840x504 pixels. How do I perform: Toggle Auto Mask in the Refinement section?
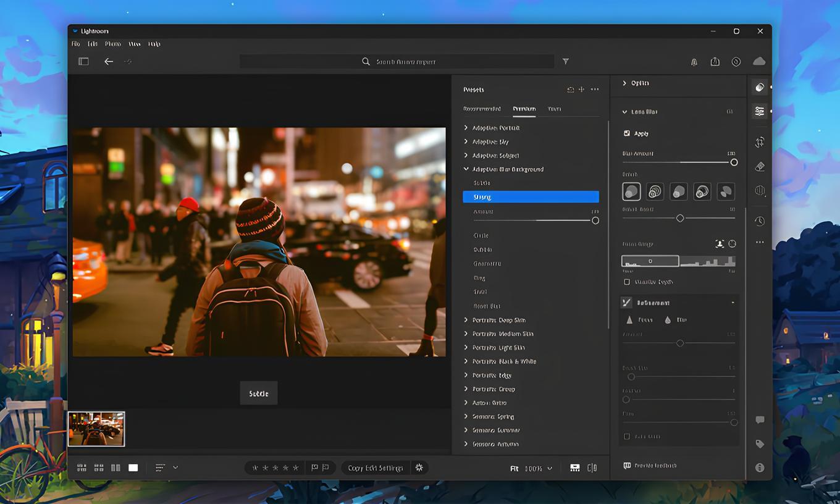tap(626, 436)
